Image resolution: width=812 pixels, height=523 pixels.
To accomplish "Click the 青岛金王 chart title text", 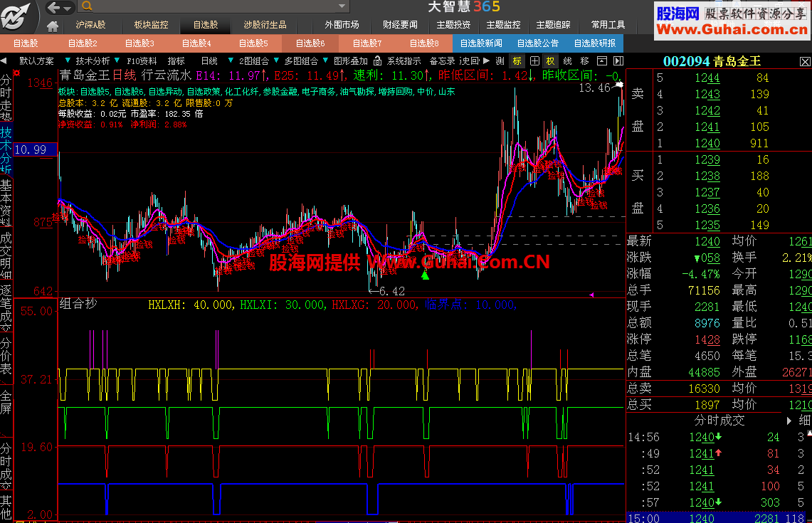I will pyautogui.click(x=85, y=75).
